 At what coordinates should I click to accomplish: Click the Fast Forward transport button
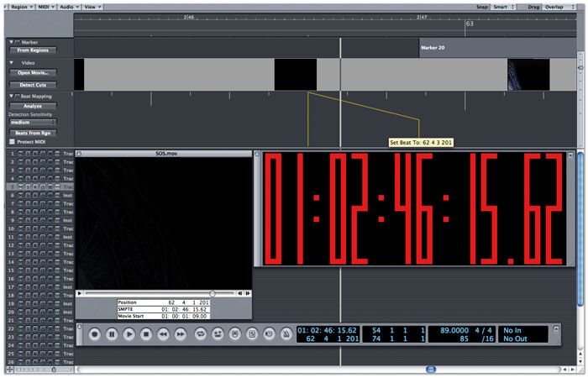181,333
